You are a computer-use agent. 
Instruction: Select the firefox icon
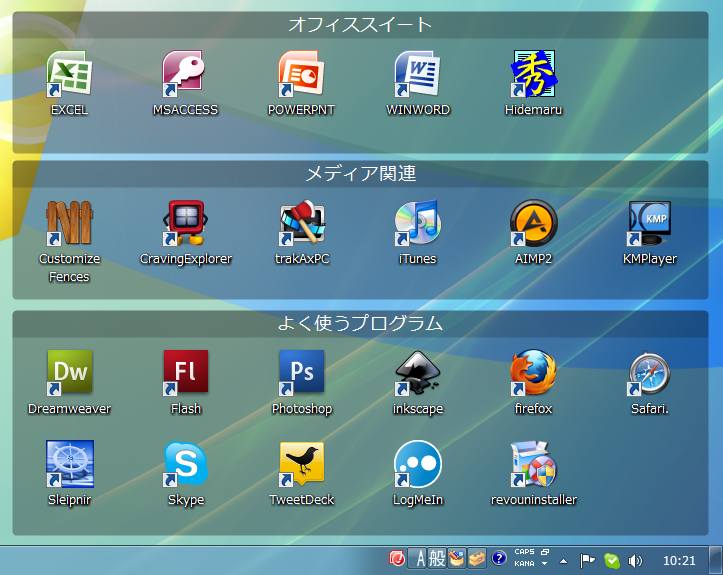(x=533, y=373)
